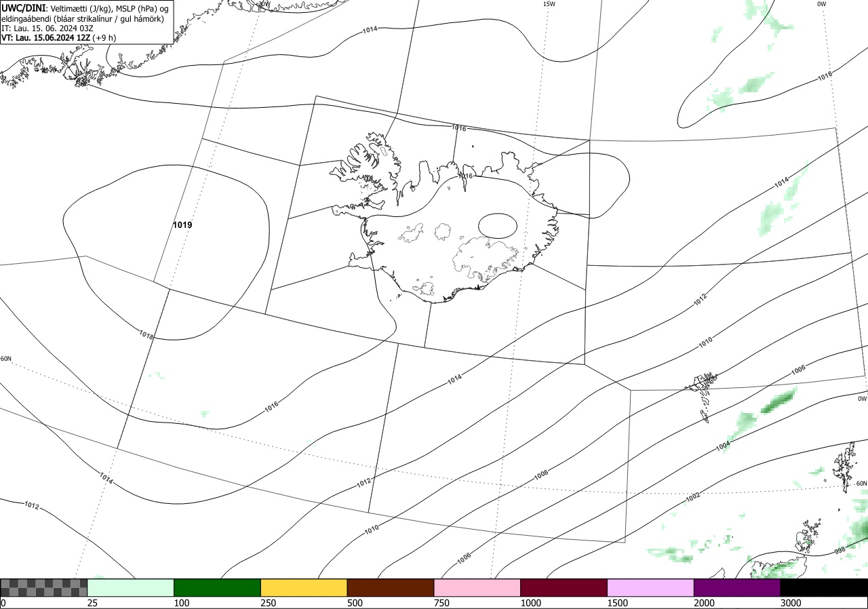Screen dimensions: 868x609
Task: Click the 15W longitude label
Action: pos(549,4)
